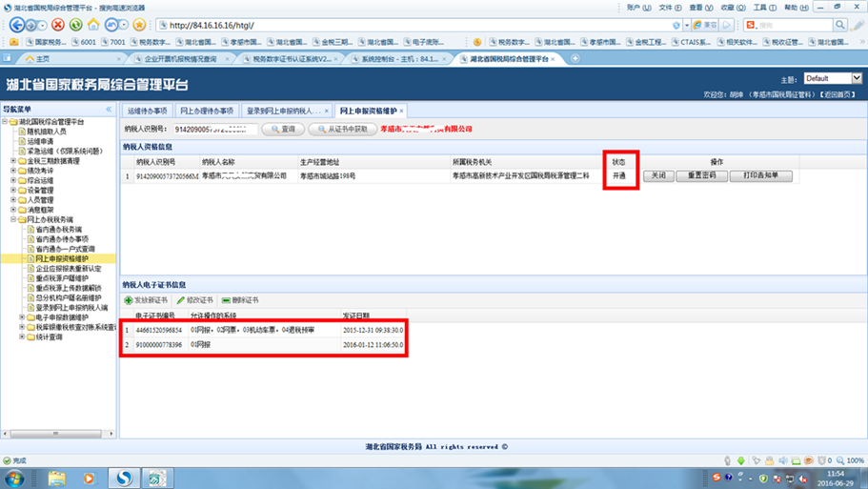Image resolution: width=868 pixels, height=489 pixels.
Task: Open the 文件(F) menu
Action: 671,8
